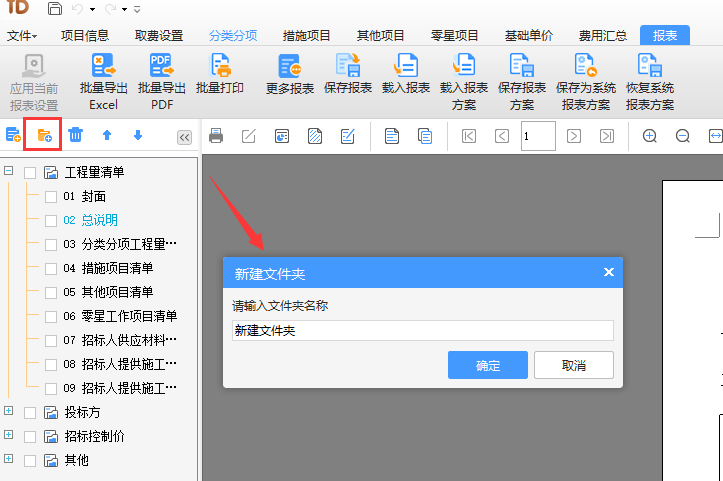Click the new folder icon
Screen dimensions: 723x481
[x=44, y=135]
